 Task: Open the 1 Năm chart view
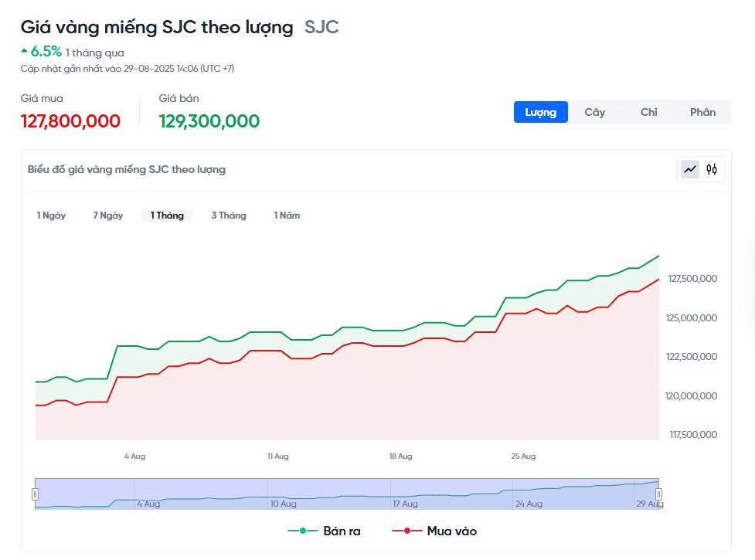coord(286,216)
